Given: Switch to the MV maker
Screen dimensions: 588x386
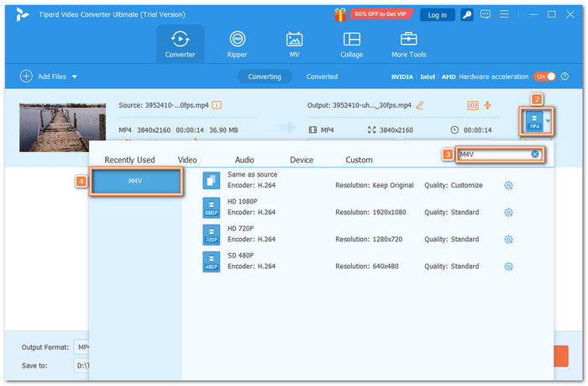Looking at the screenshot, I should tap(294, 45).
